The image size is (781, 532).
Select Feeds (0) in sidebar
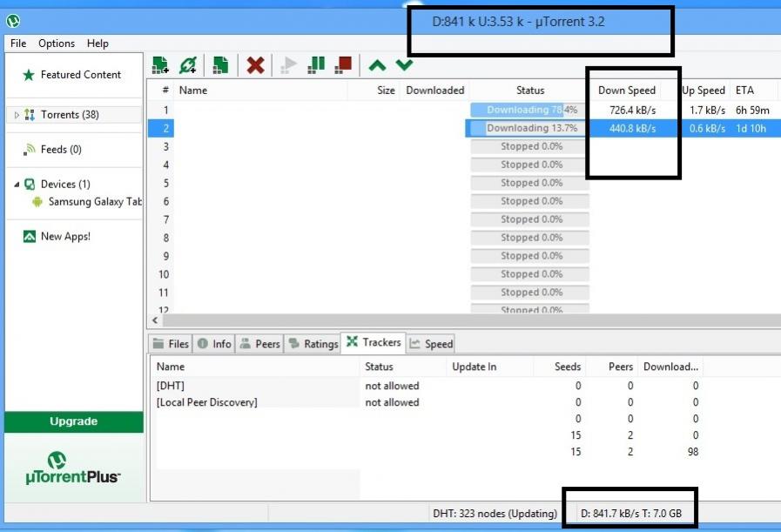click(61, 150)
